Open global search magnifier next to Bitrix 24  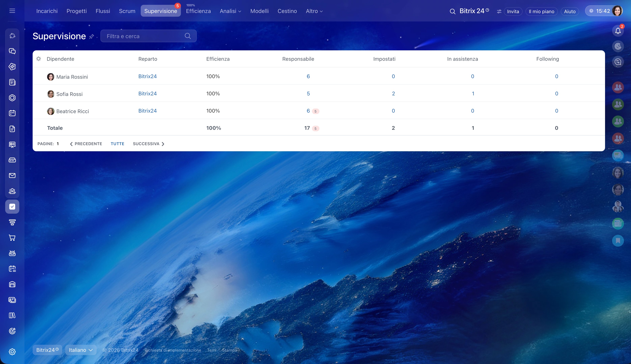pos(452,11)
